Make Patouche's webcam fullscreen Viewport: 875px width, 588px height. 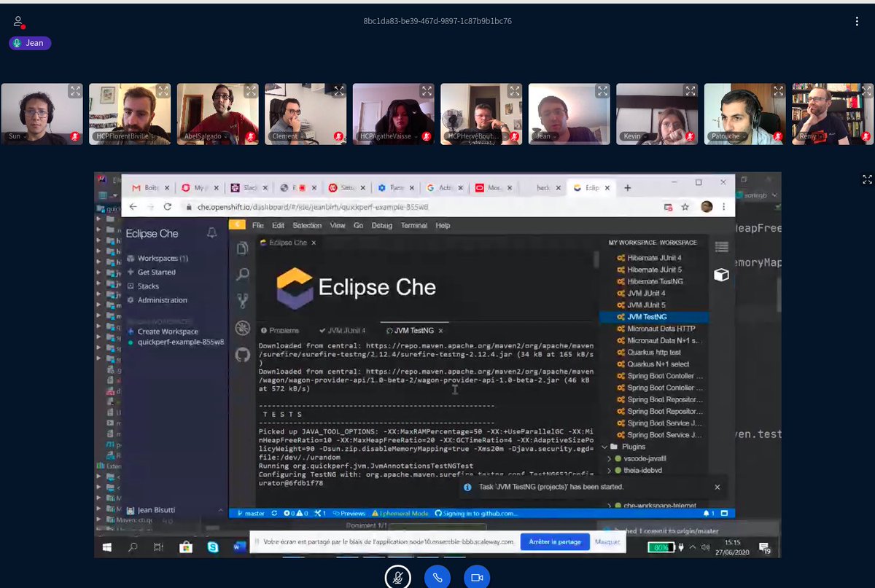[x=778, y=91]
